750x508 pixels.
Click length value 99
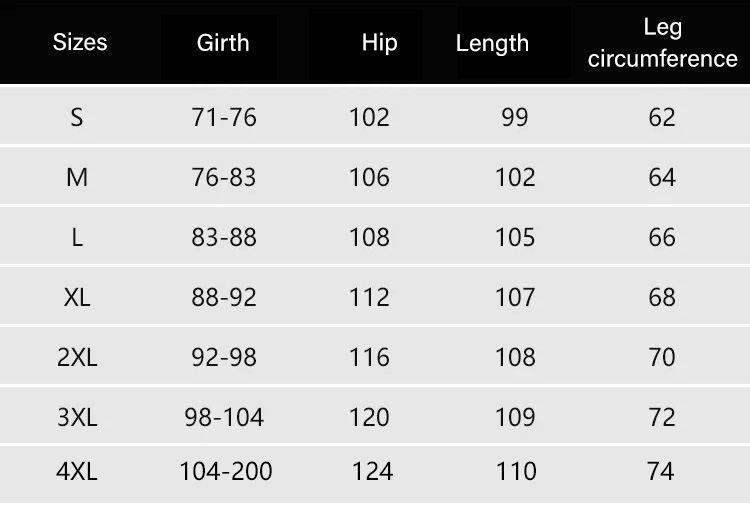click(x=515, y=117)
